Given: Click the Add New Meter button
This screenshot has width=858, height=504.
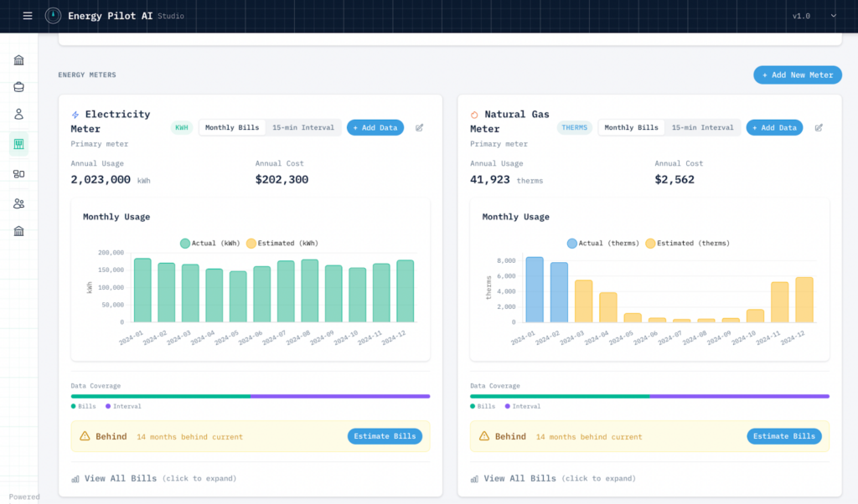Looking at the screenshot, I should tap(797, 75).
